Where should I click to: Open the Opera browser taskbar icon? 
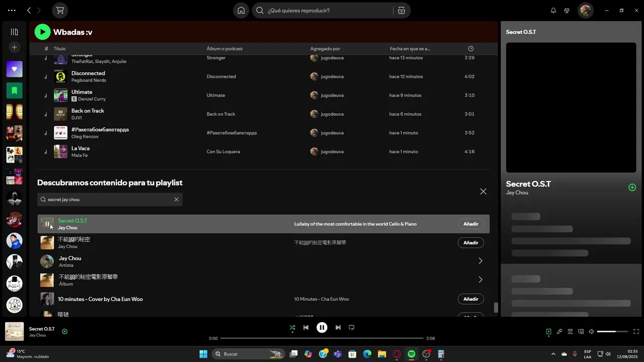click(x=396, y=354)
